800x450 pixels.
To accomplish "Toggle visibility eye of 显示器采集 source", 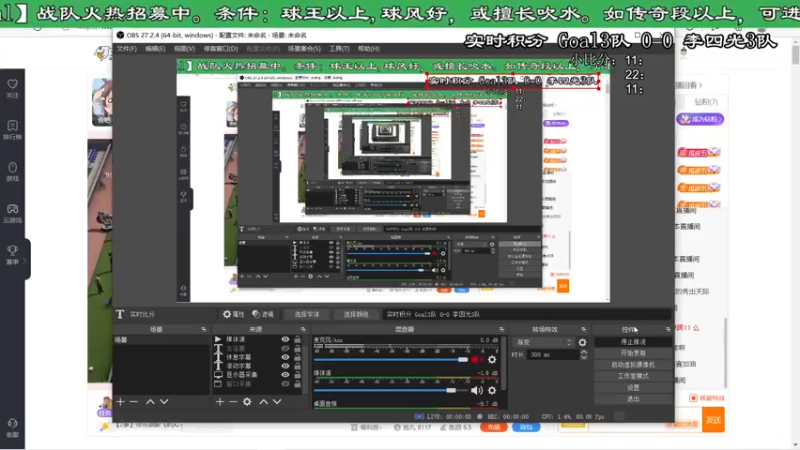I will 285,374.
